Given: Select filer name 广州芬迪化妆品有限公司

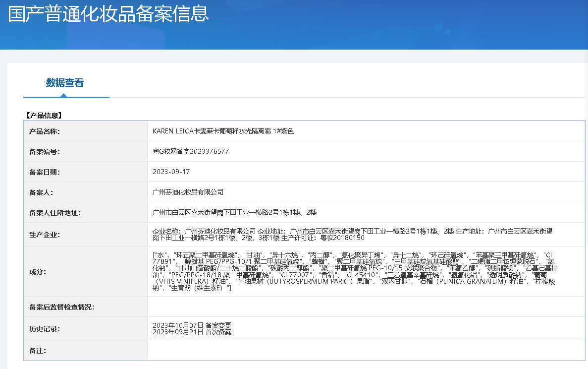Looking at the screenshot, I should (x=188, y=192).
